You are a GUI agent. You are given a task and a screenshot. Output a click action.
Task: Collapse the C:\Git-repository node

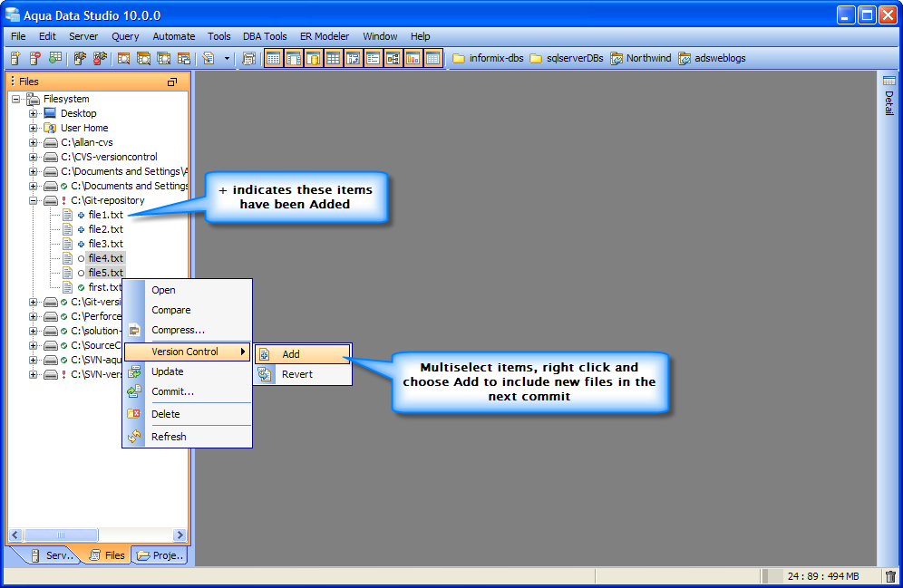[x=33, y=200]
